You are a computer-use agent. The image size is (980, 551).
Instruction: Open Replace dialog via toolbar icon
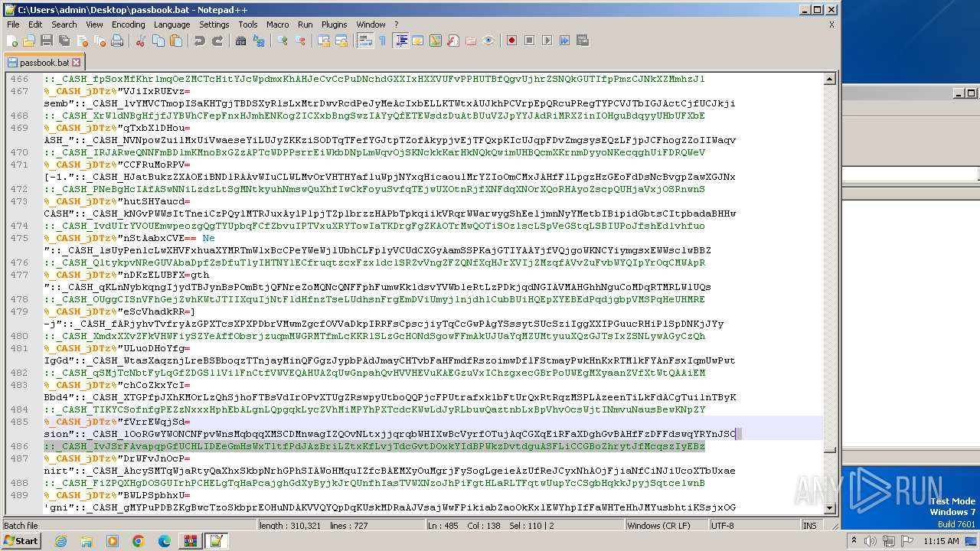pos(259,41)
